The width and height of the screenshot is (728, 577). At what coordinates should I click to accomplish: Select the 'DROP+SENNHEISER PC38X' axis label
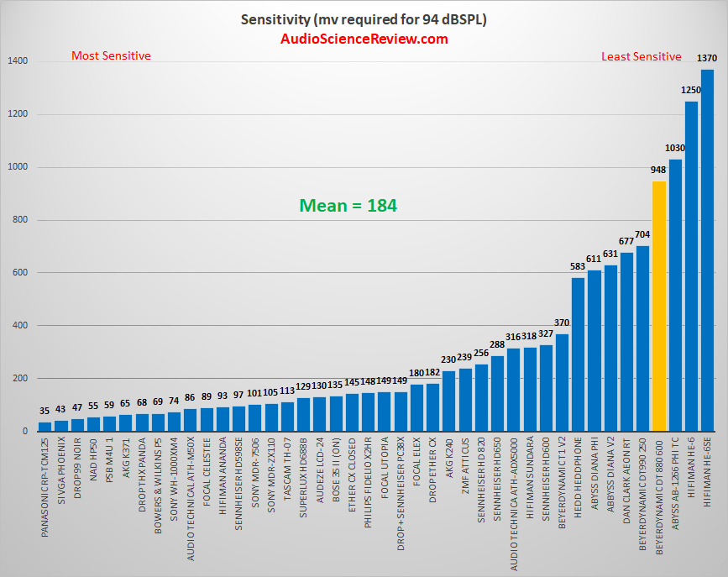401,493
